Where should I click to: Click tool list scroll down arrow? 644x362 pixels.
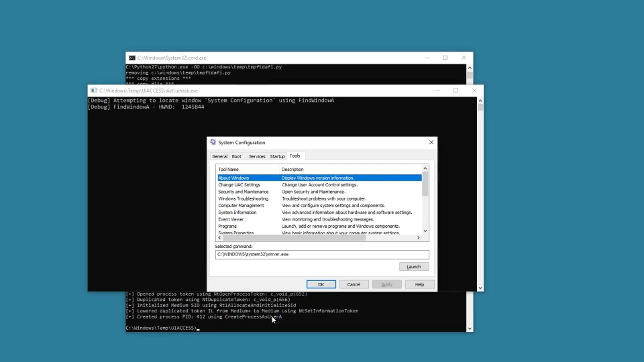pos(425,231)
